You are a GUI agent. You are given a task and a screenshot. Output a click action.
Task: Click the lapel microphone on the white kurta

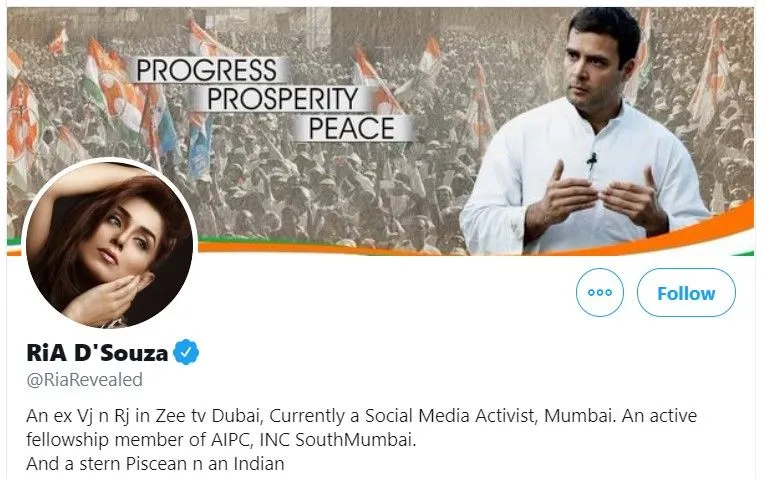pos(592,159)
